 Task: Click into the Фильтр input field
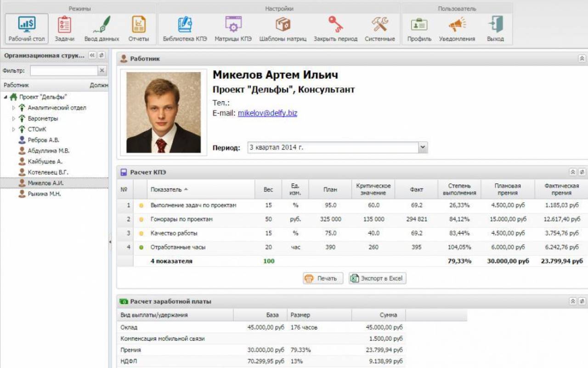64,70
